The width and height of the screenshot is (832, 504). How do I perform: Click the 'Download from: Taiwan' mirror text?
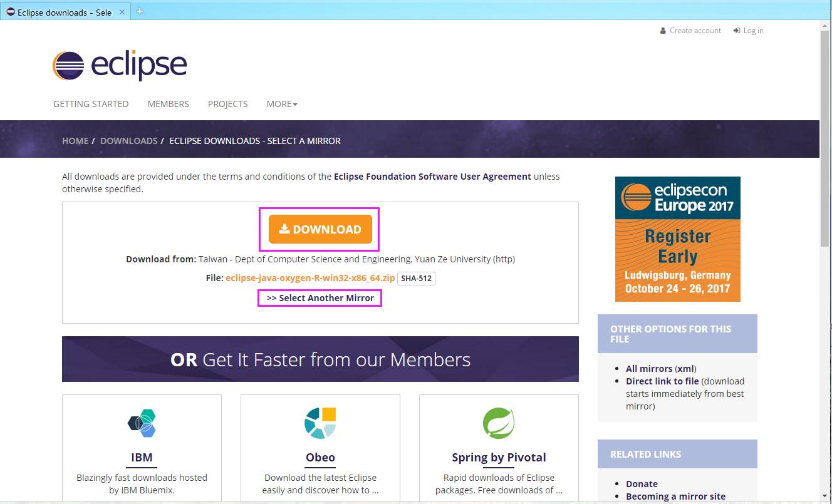coord(320,259)
